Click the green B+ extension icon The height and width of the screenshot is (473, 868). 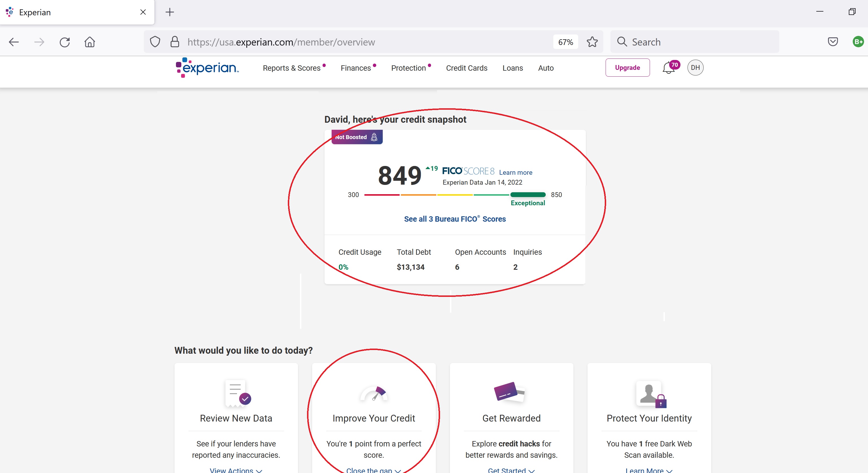(858, 42)
